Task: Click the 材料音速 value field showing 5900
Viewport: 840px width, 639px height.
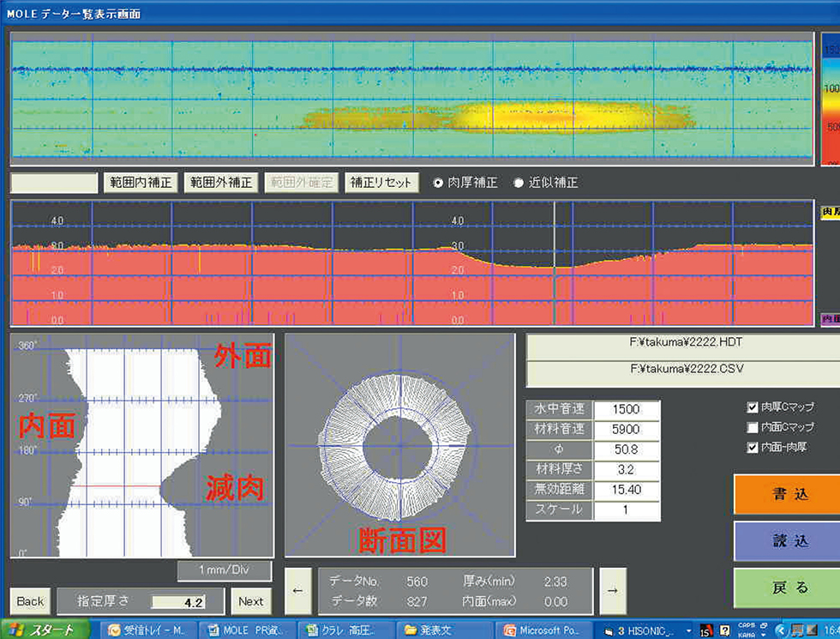Action: [x=627, y=429]
